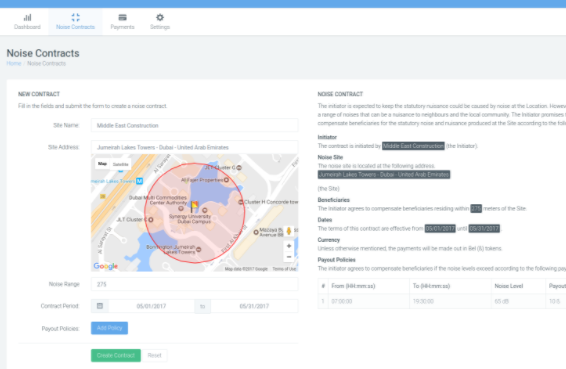This screenshot has height=369, width=566.
Task: Select the Street View pegman icon
Action: [x=289, y=231]
